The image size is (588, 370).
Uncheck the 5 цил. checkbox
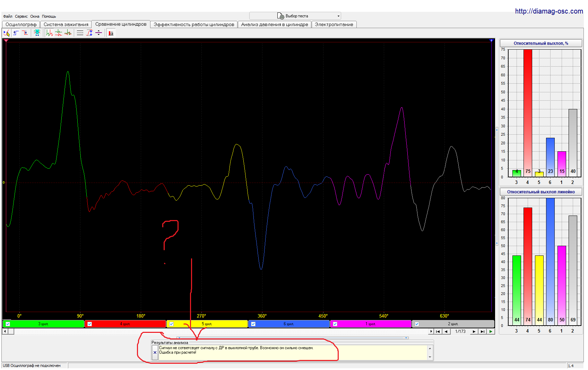click(x=171, y=324)
